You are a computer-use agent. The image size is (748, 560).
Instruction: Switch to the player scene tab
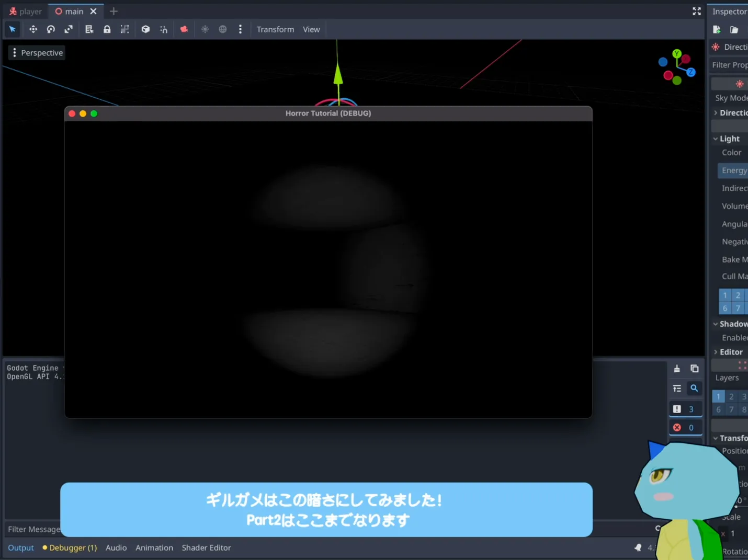pos(26,12)
